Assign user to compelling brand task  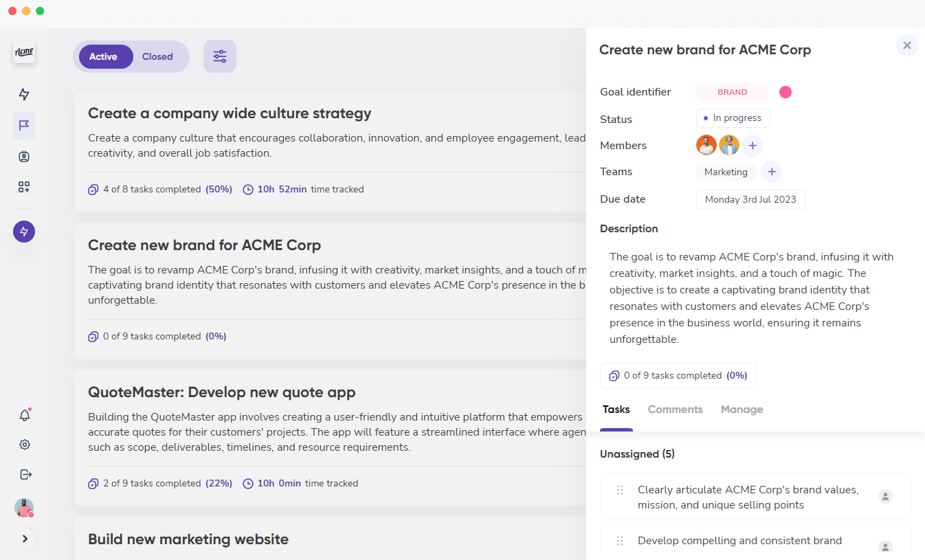[x=886, y=547]
